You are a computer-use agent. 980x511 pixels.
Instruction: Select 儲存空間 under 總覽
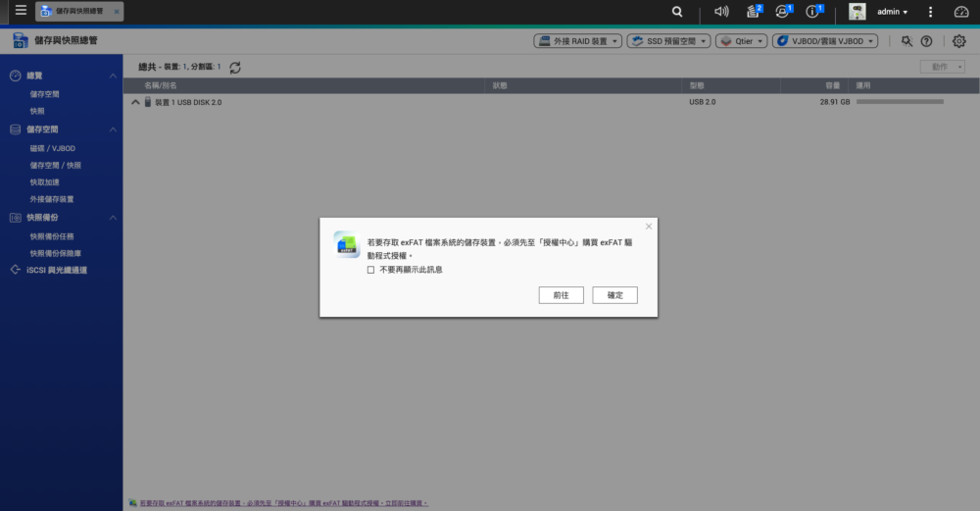coord(44,94)
